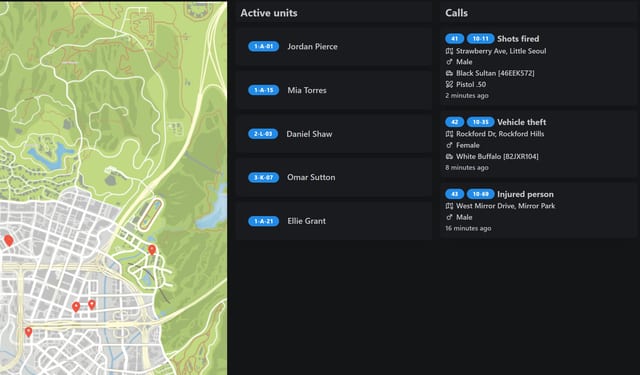Open the Injured person call
The width and height of the screenshot is (640, 375).
tap(538, 211)
